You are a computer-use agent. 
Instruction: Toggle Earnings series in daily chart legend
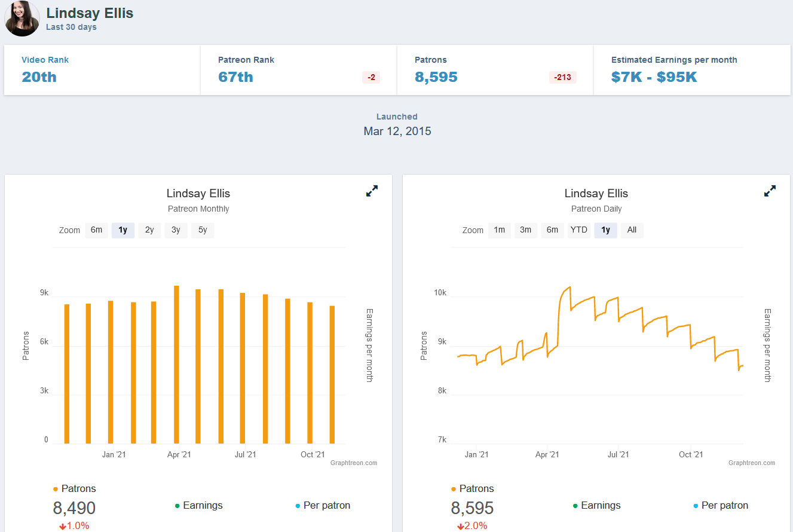596,506
